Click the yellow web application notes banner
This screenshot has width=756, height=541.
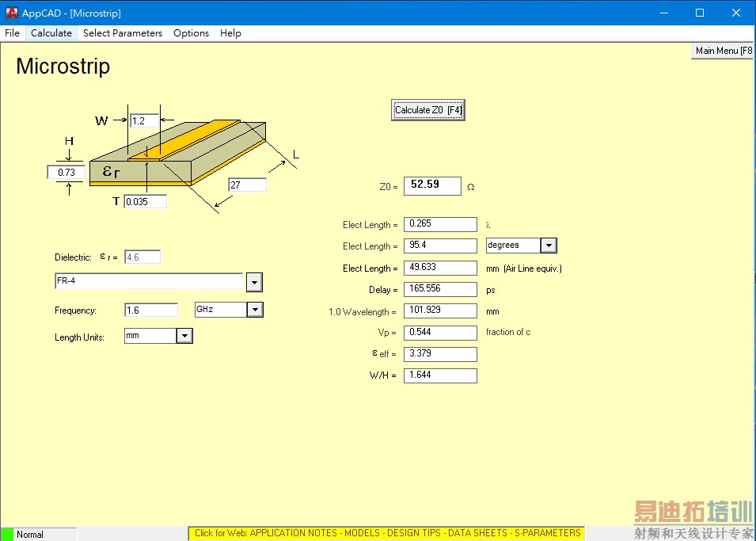pyautogui.click(x=387, y=533)
